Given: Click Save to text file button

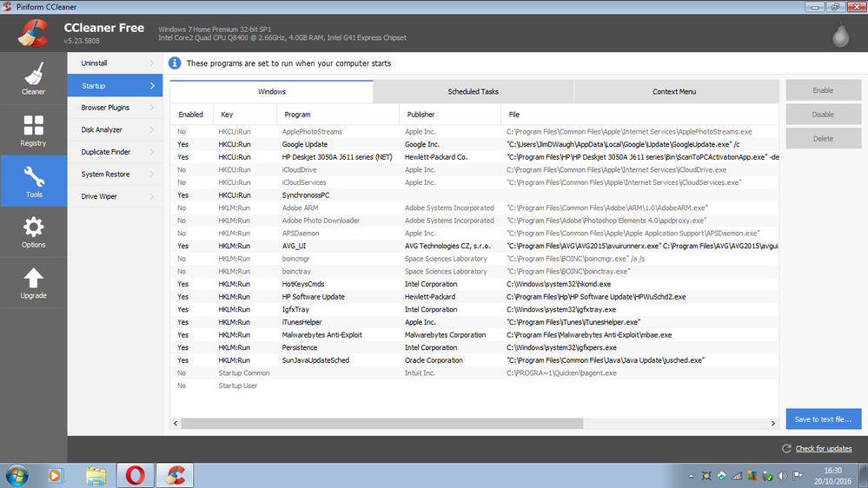Looking at the screenshot, I should (823, 419).
